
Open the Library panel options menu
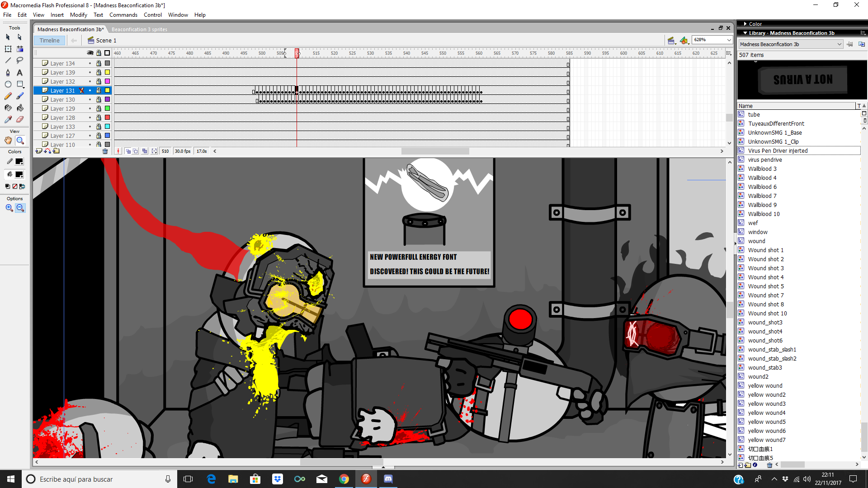863,33
